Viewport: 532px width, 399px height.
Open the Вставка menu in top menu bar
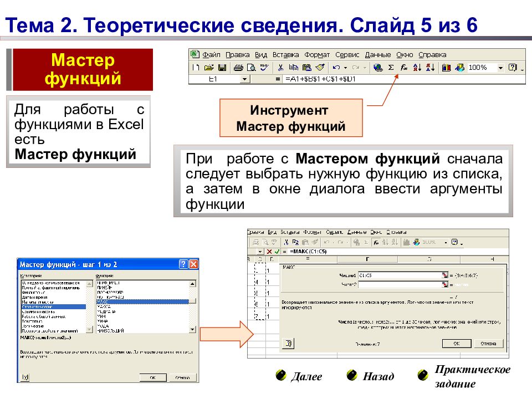coord(286,55)
